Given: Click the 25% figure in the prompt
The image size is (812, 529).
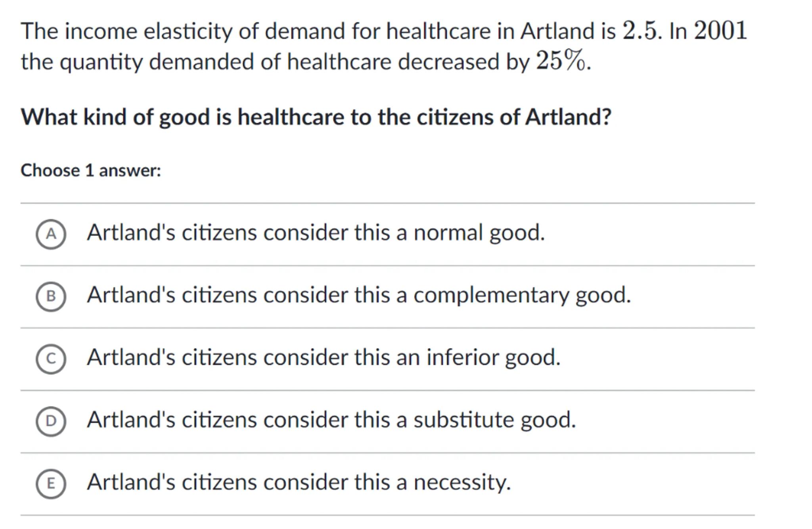Looking at the screenshot, I should (x=560, y=61).
